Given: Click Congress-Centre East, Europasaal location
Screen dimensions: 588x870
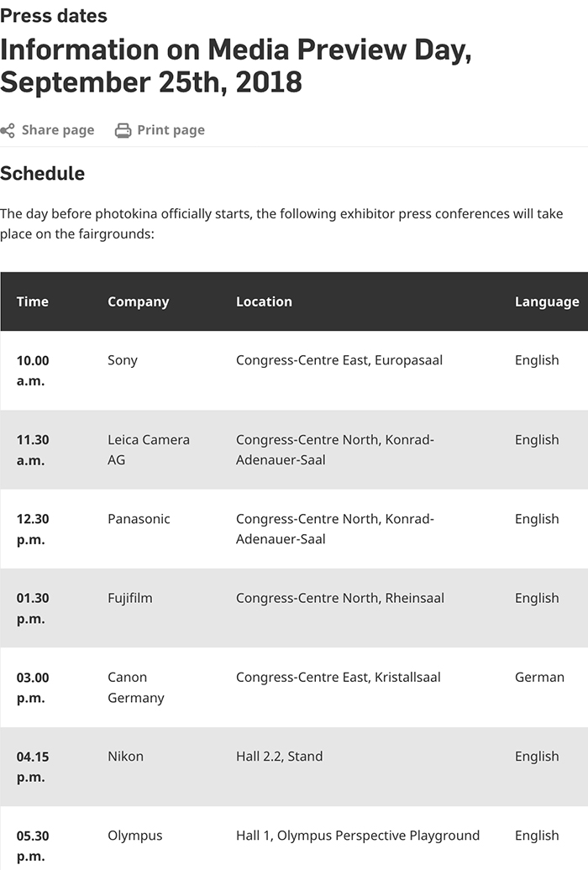Looking at the screenshot, I should (x=339, y=360).
